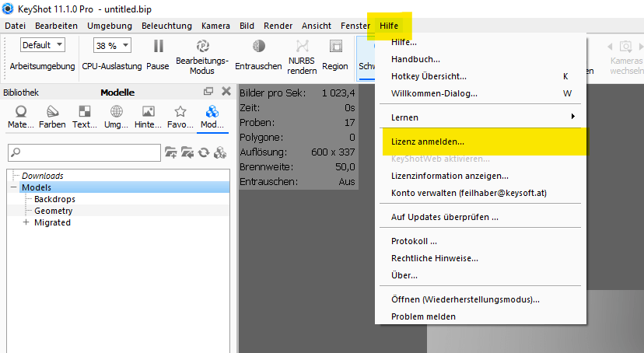Open the Fenster menu
This screenshot has width=644, height=353.
click(355, 26)
